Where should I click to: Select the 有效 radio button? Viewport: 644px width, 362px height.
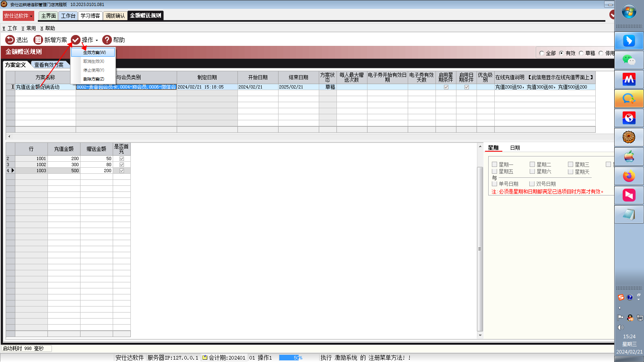coord(561,53)
